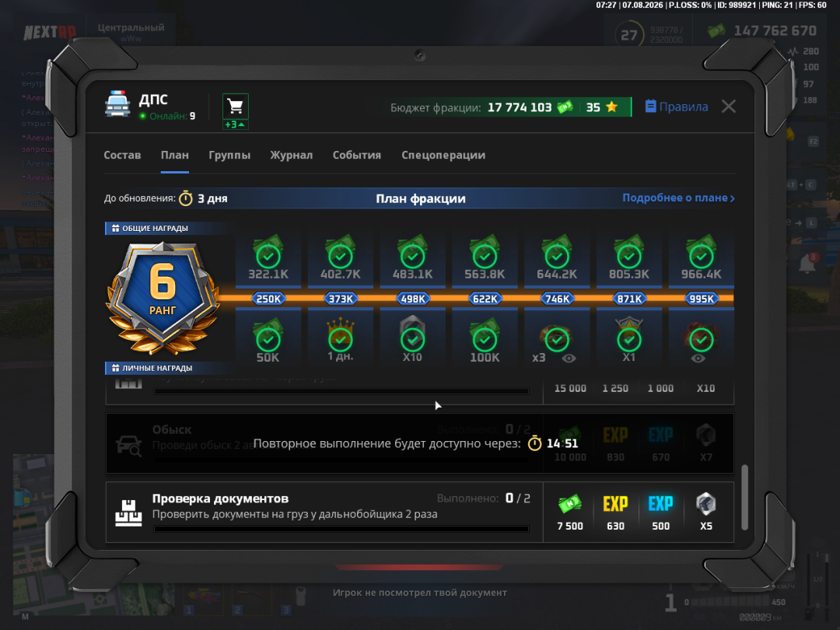Click the 15 000 reward value
Viewport: 840px width, 630px height.
pos(570,388)
